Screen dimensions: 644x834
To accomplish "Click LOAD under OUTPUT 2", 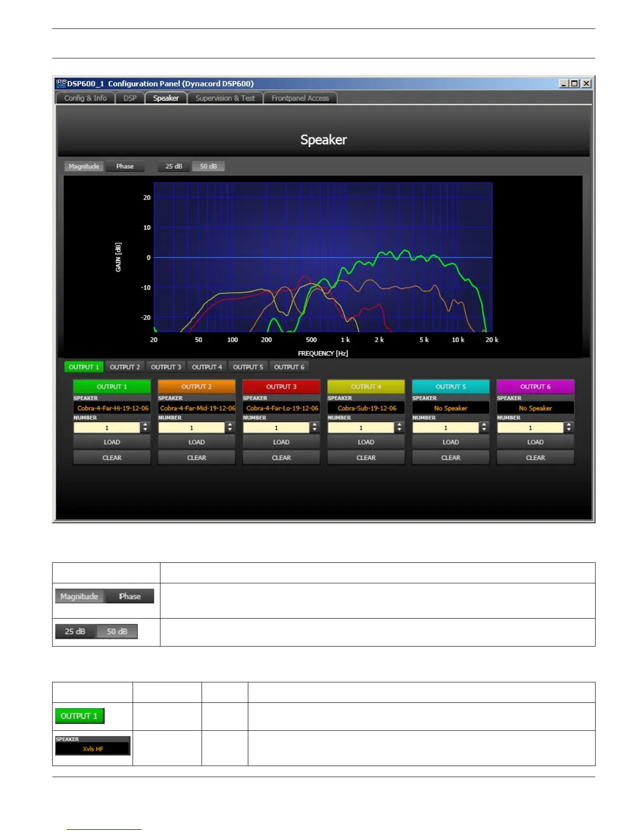I will pos(196,442).
